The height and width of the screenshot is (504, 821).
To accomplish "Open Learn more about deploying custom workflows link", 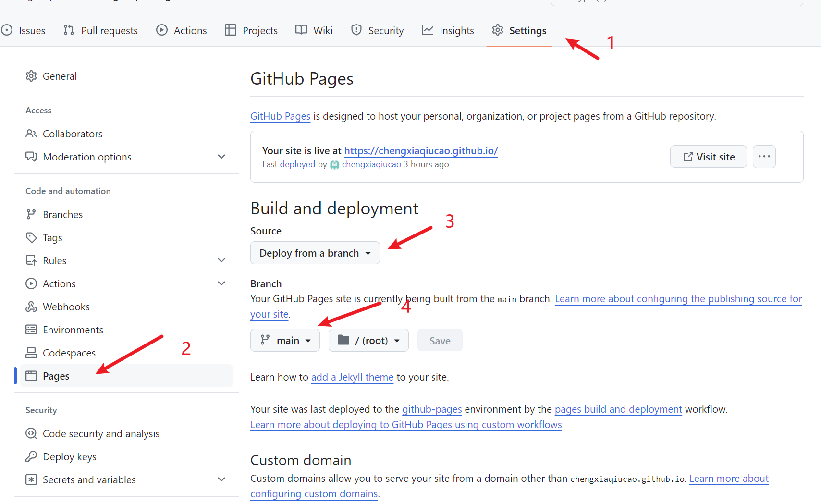I will click(x=406, y=424).
